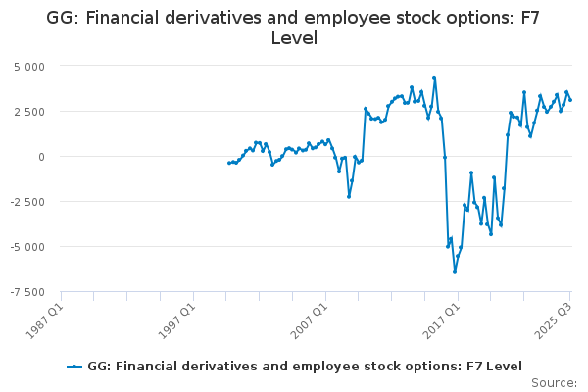The height and width of the screenshot is (392, 588).
Task: Select the dip data point near -2 250 around 2009
Action: click(348, 196)
